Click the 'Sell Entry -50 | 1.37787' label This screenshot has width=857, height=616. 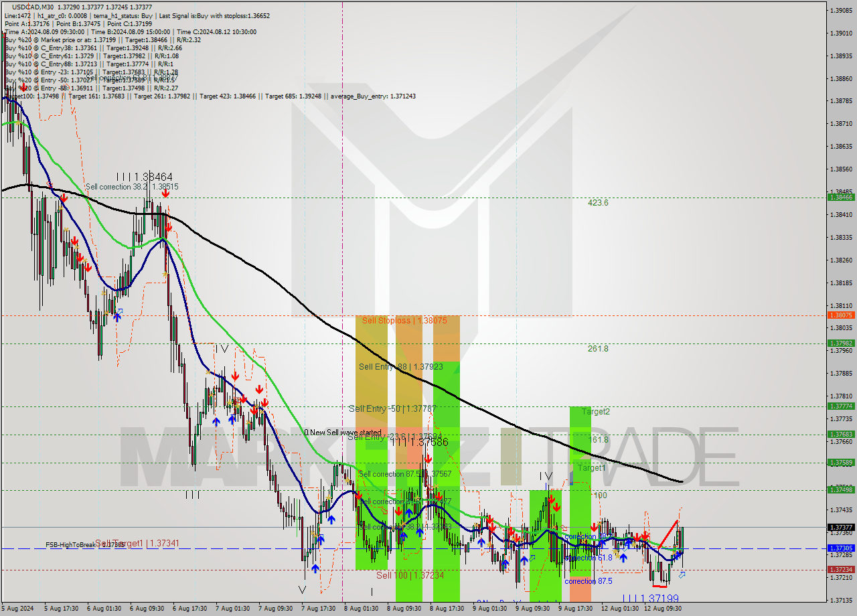click(392, 408)
